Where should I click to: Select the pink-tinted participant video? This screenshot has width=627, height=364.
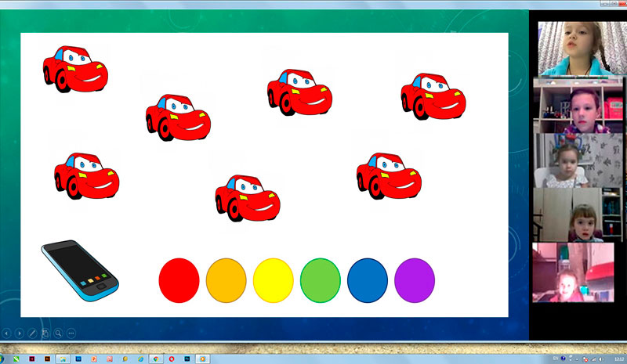coord(573,272)
